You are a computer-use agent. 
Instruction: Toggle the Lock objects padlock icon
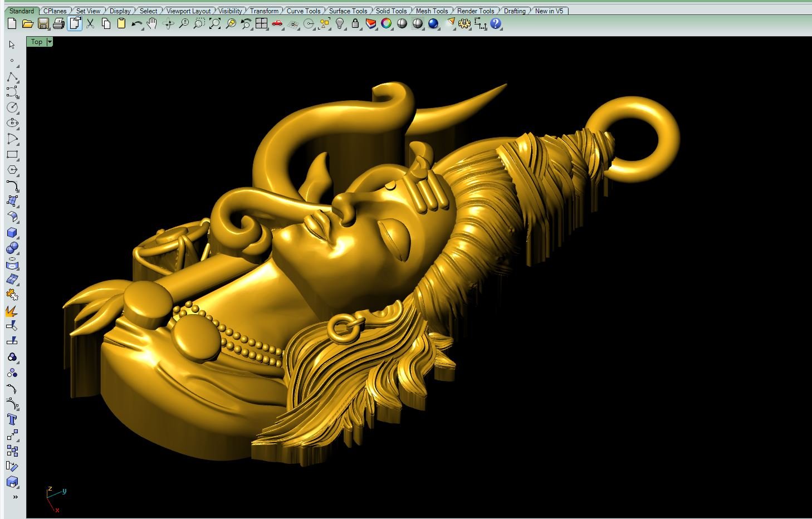pyautogui.click(x=355, y=23)
